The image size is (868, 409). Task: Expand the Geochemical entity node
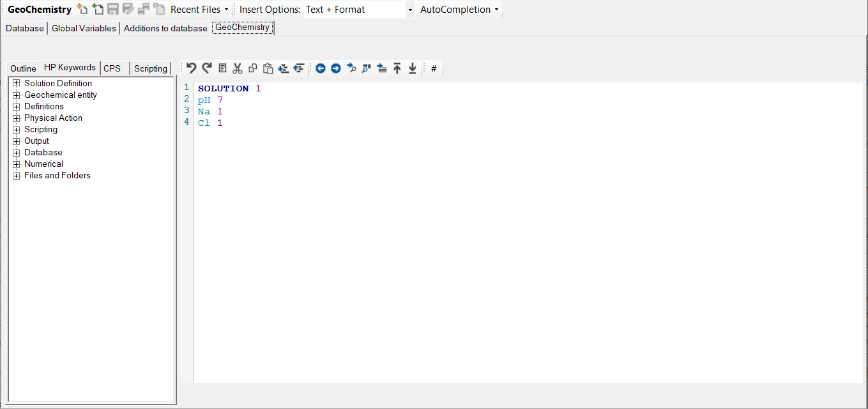[17, 95]
